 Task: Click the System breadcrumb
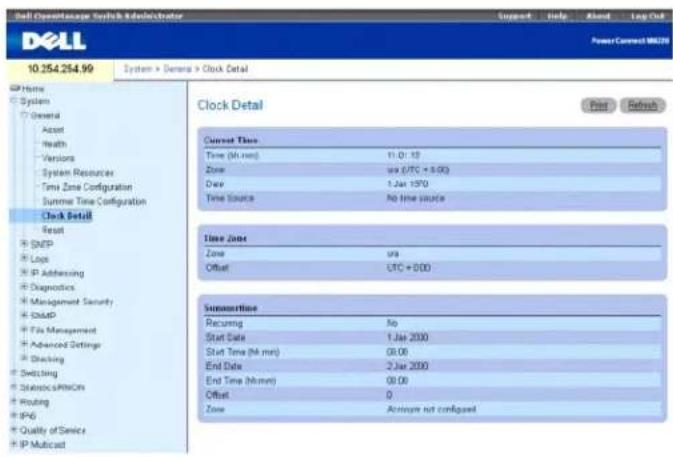(138, 69)
